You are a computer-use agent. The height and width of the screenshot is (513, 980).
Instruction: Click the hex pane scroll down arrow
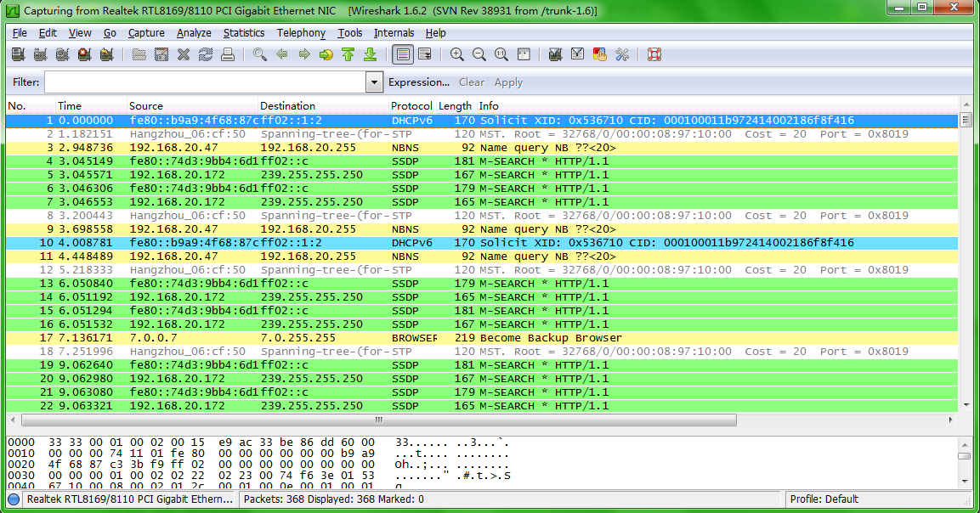(966, 481)
